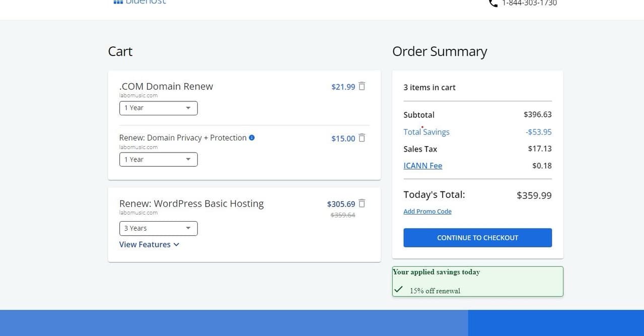The width and height of the screenshot is (644, 336).
Task: Click the checkmark in the applied savings box
Action: tap(398, 289)
